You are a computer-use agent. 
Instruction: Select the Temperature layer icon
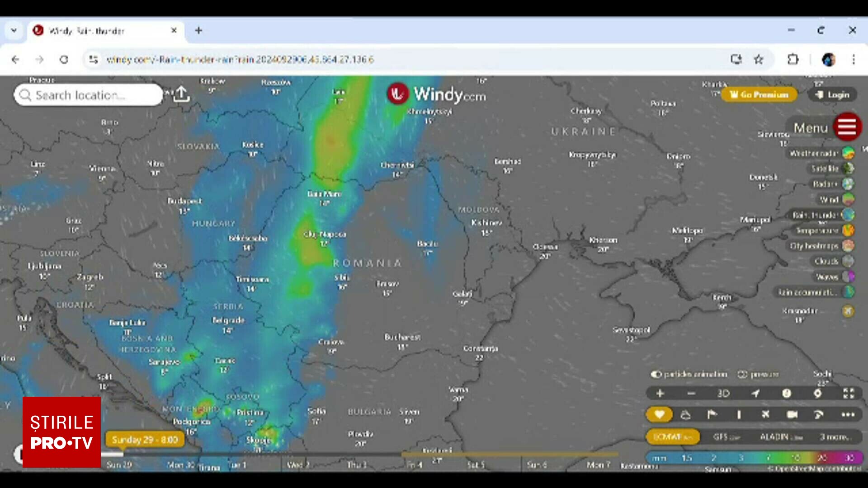(848, 230)
